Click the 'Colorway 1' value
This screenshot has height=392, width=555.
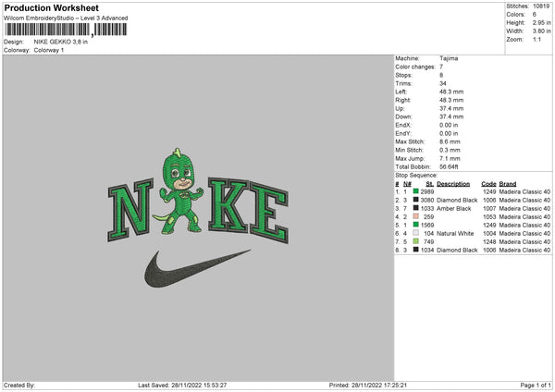click(x=49, y=50)
